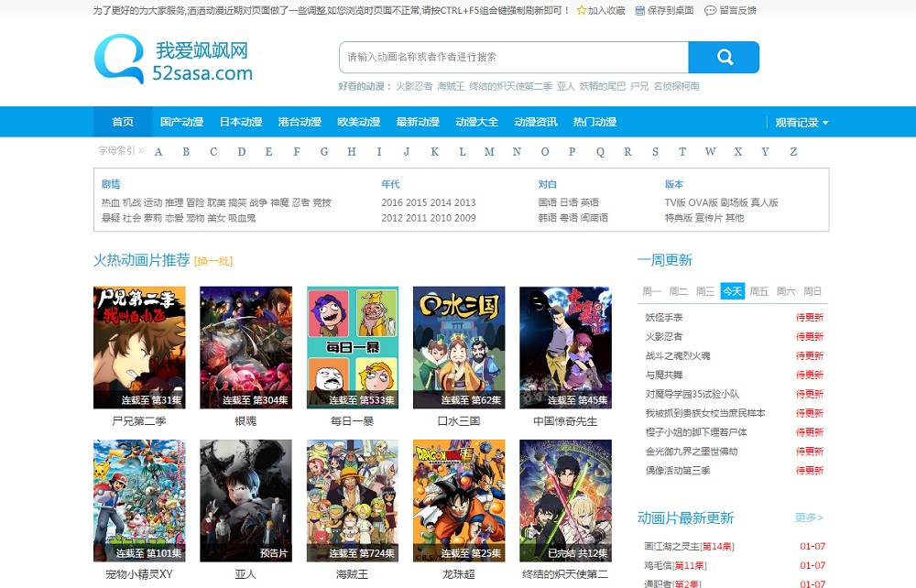Open 偶像活动第三季 entry

pos(678,471)
